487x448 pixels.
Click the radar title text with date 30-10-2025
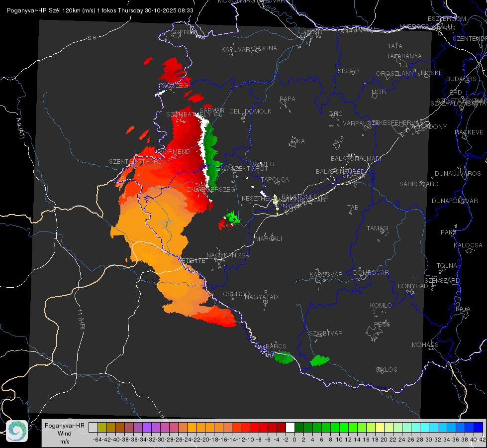pos(100,10)
